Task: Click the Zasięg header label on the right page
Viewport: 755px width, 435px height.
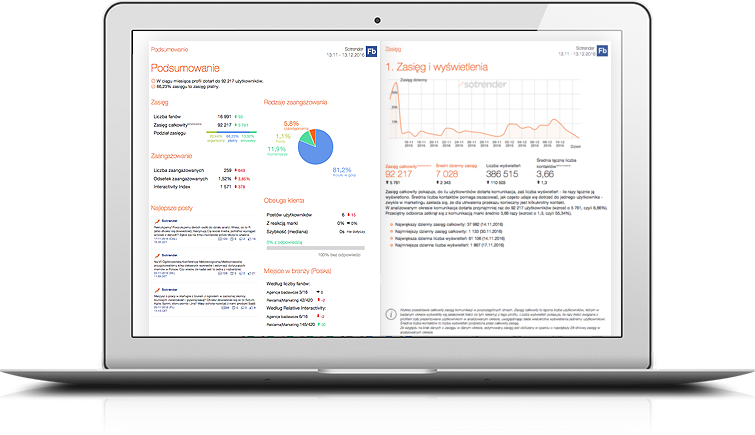Action: (x=393, y=48)
